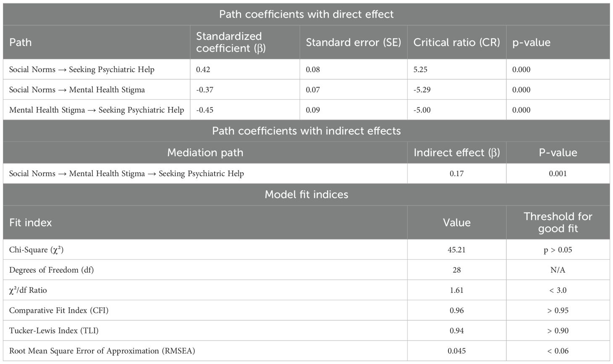
Task: Select the 'Critical ratio (CR)' column header
Action: click(456, 42)
